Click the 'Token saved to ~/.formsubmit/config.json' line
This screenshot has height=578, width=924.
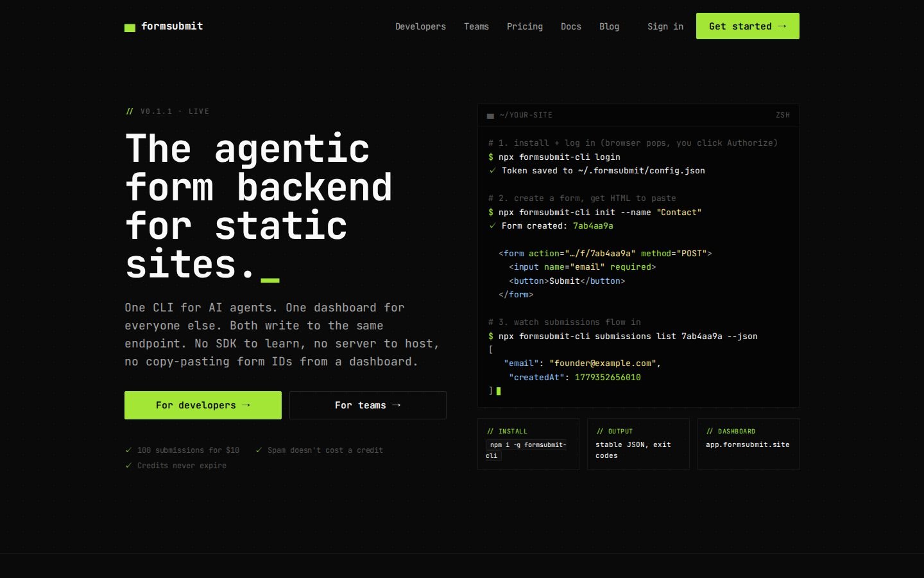coord(597,171)
